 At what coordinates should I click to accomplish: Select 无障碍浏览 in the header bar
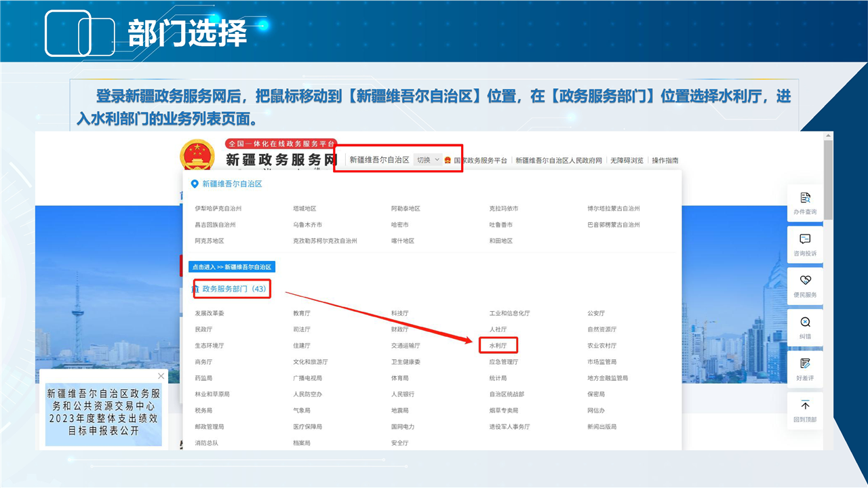click(x=627, y=161)
